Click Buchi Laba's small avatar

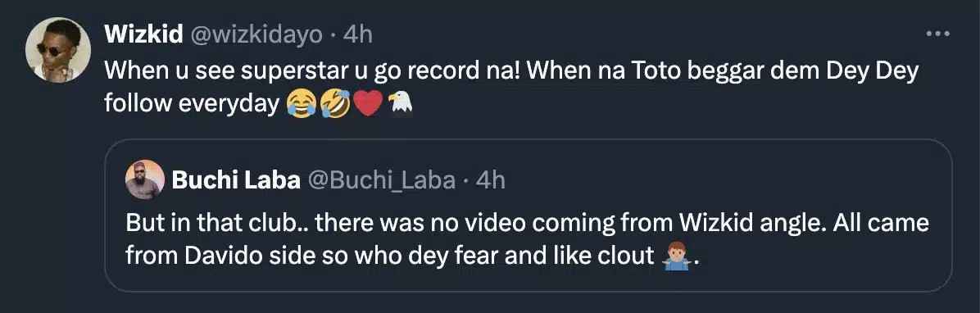tap(145, 180)
